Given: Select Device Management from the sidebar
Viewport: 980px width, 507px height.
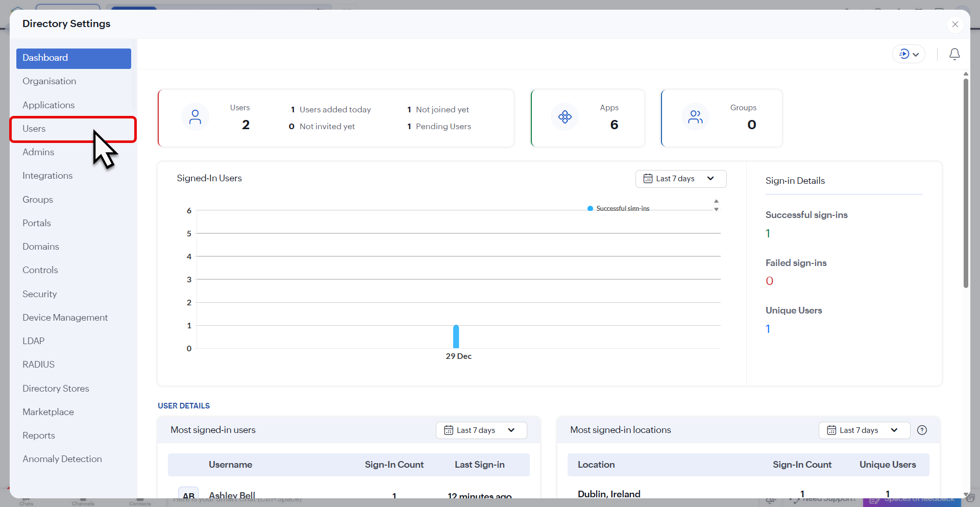Looking at the screenshot, I should pyautogui.click(x=65, y=318).
